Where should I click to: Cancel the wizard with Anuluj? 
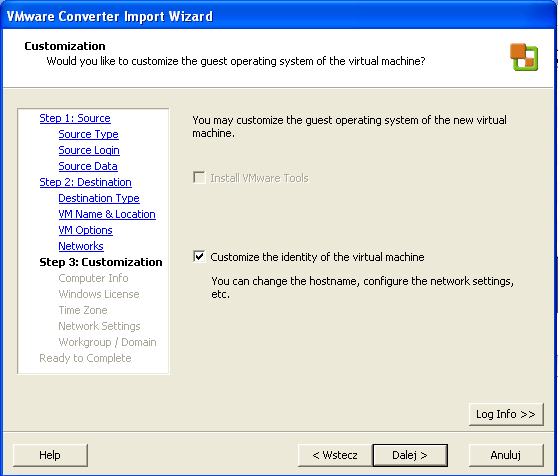click(x=506, y=455)
